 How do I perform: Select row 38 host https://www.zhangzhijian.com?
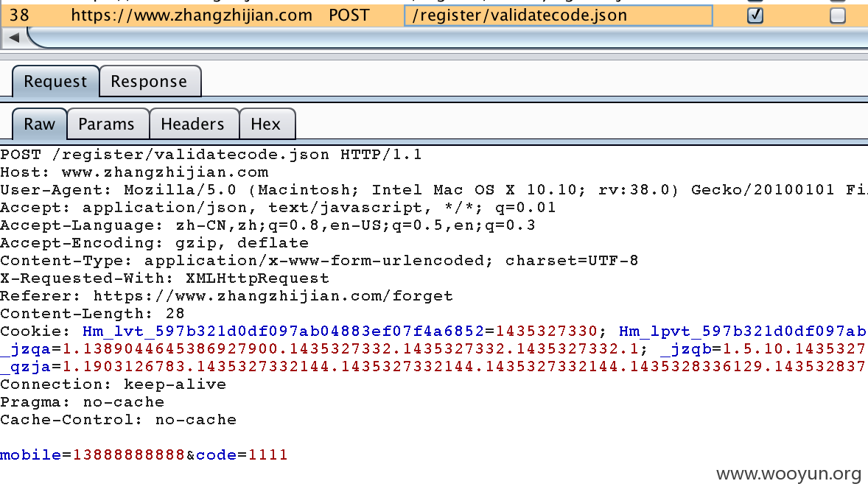coord(192,15)
